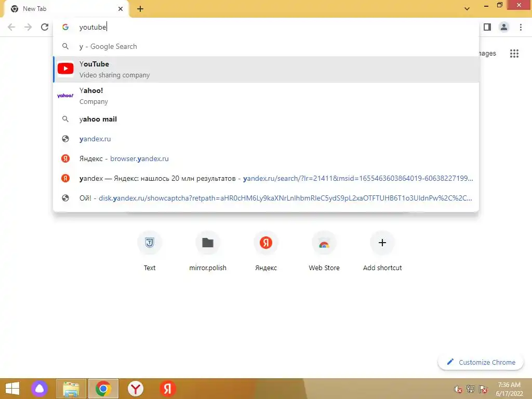Launch the purple Alice assistant taskbar icon
Viewport: 532px width, 399px height.
[x=39, y=389]
